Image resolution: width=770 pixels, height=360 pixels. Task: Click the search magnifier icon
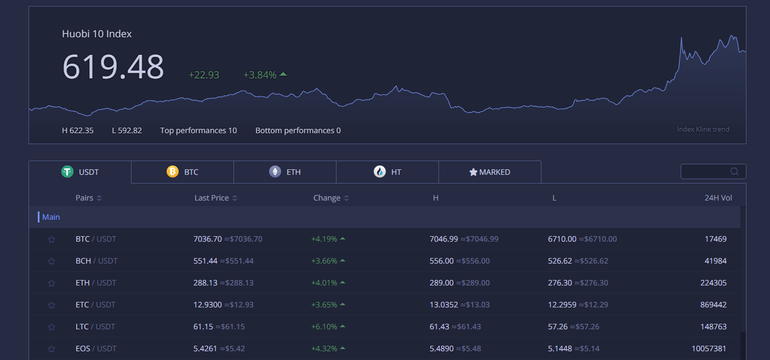(x=734, y=171)
